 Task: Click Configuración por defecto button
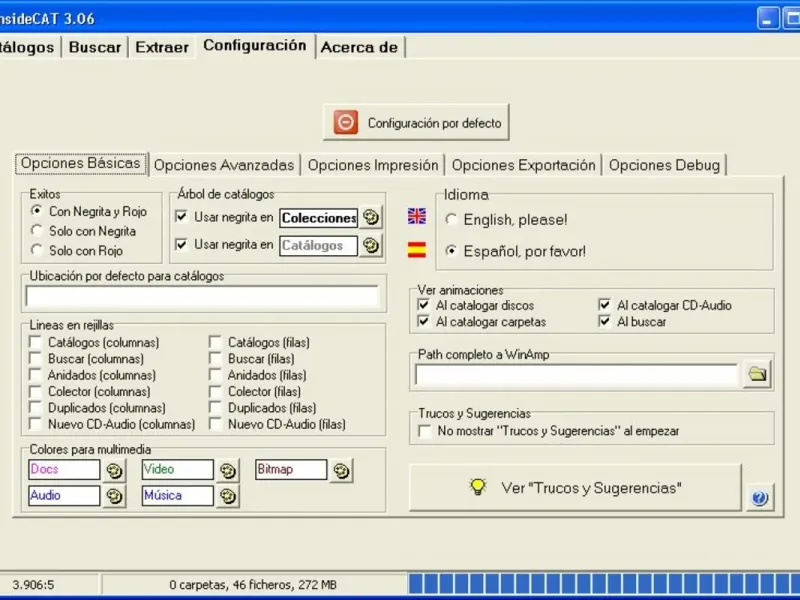pyautogui.click(x=416, y=122)
